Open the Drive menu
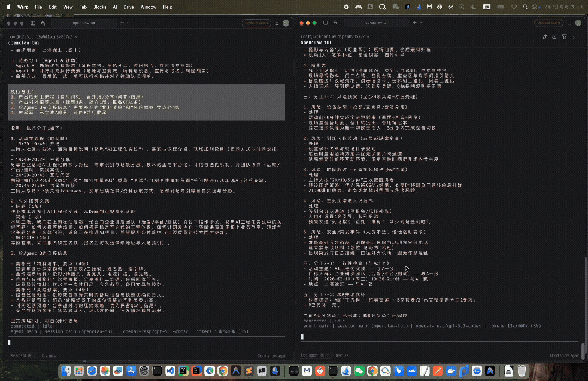 click(x=129, y=7)
